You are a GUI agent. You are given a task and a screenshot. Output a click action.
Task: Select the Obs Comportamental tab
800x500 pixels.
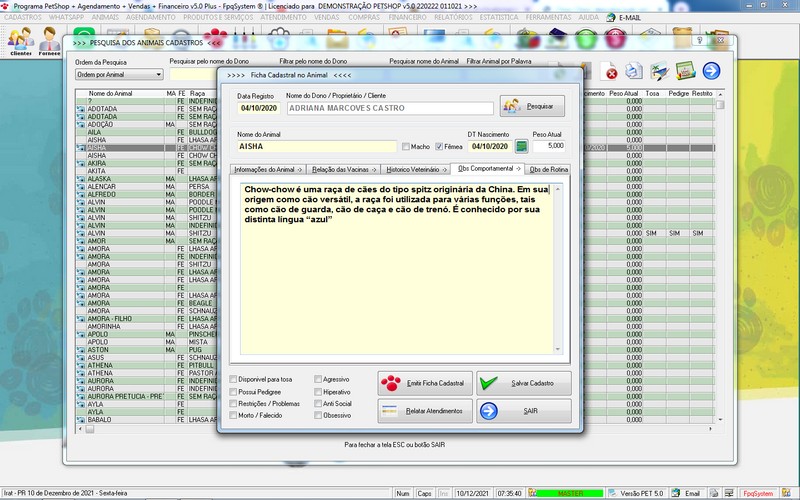pos(488,168)
